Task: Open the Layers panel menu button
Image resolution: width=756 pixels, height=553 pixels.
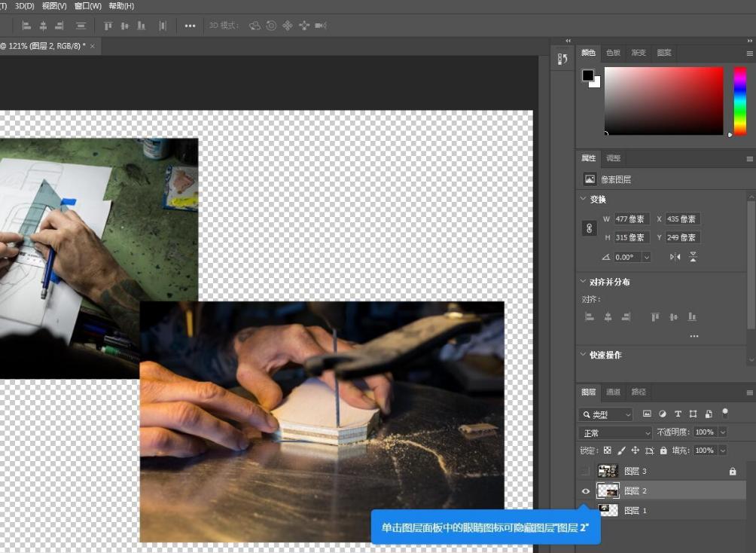Action: pyautogui.click(x=750, y=392)
